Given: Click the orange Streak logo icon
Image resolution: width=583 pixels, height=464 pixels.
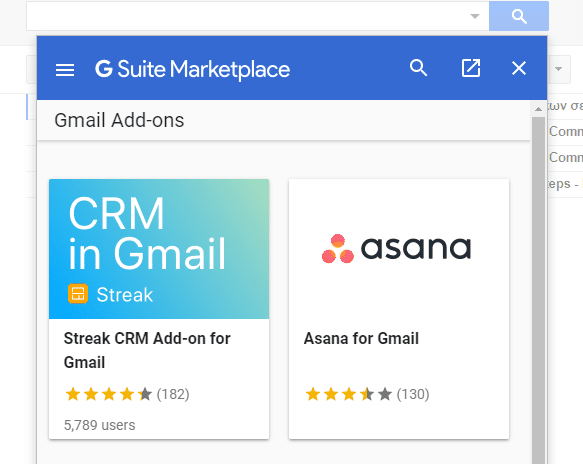Looking at the screenshot, I should (x=78, y=294).
